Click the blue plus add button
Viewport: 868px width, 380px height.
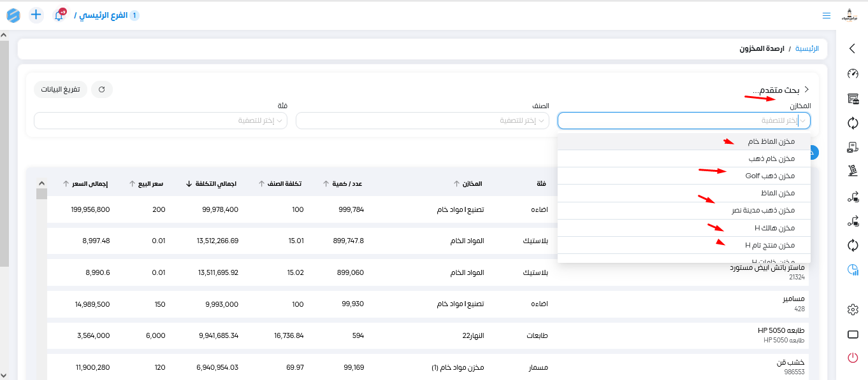36,15
